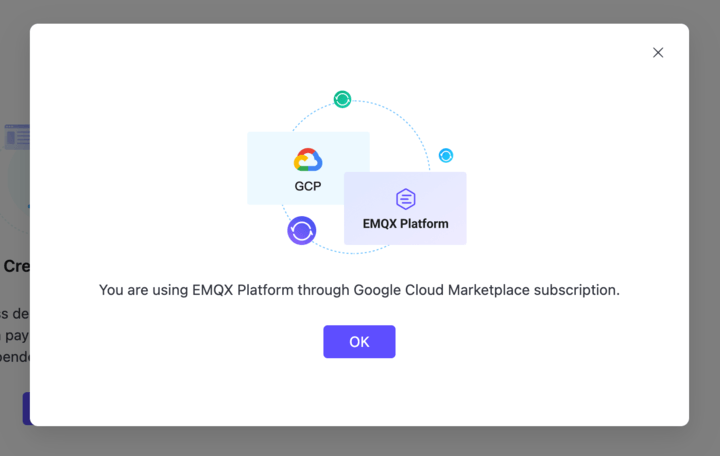
Task: Click the GCP text label
Action: coord(308,186)
